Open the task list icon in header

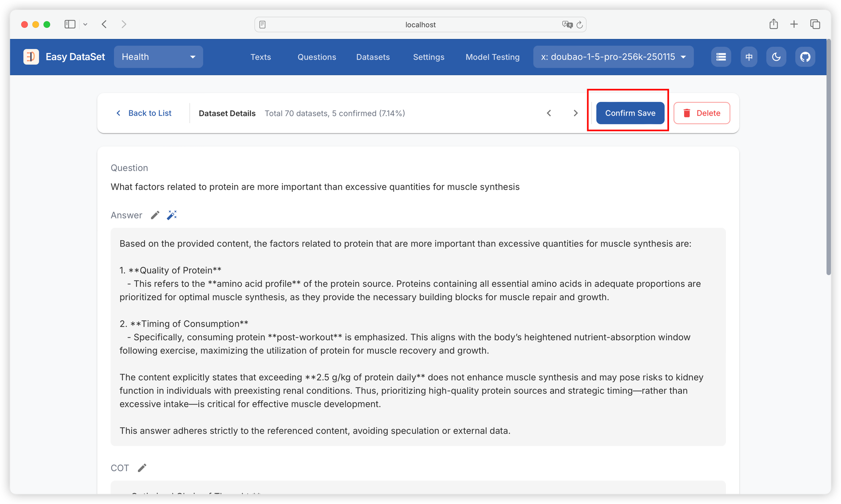[x=721, y=57]
